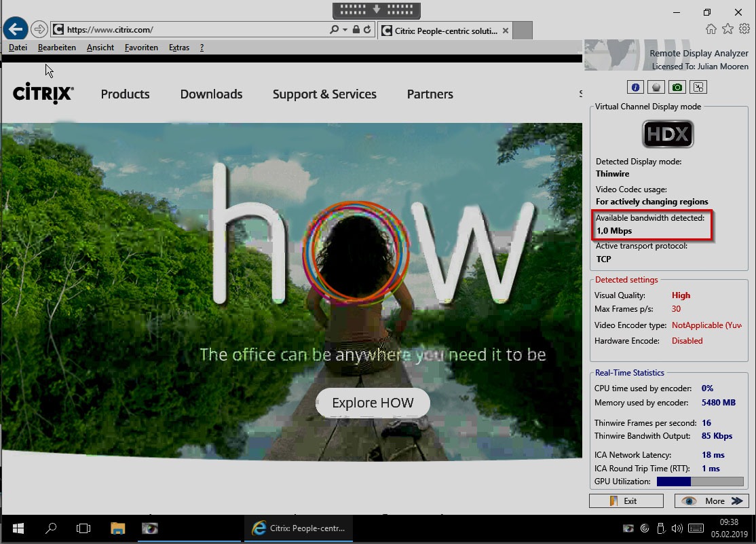The width and height of the screenshot is (756, 544).
Task: Open the Favorites star icon
Action: click(727, 29)
